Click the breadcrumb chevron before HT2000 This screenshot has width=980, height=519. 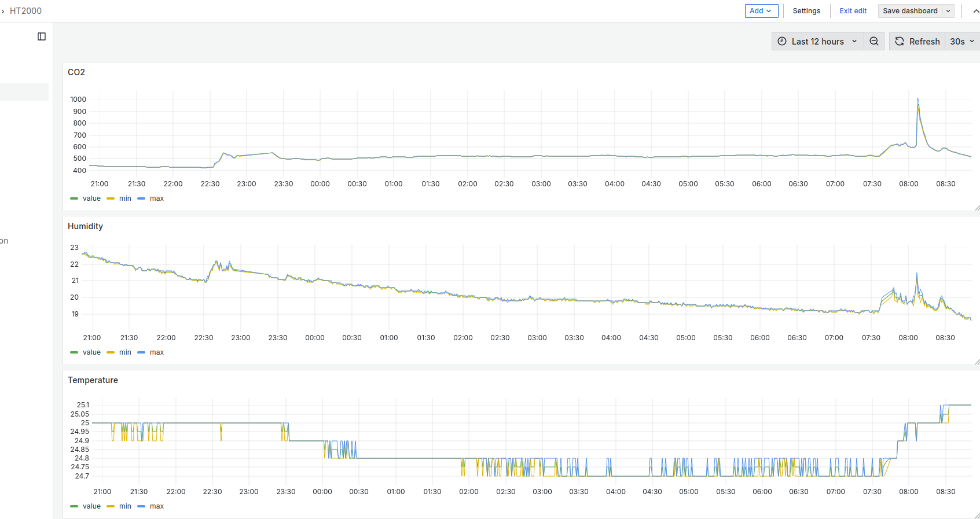coord(3,11)
